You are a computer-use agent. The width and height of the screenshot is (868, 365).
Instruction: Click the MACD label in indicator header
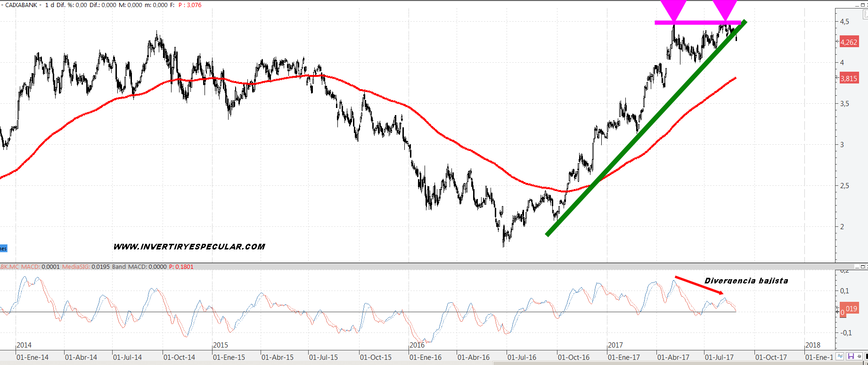(x=30, y=267)
